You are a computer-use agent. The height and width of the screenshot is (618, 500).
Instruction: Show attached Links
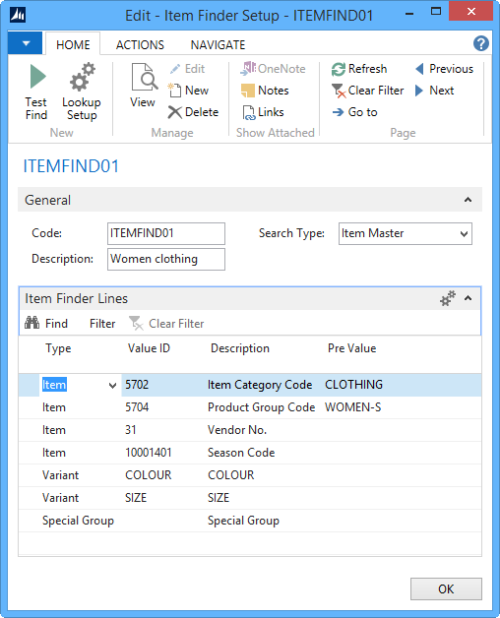263,112
